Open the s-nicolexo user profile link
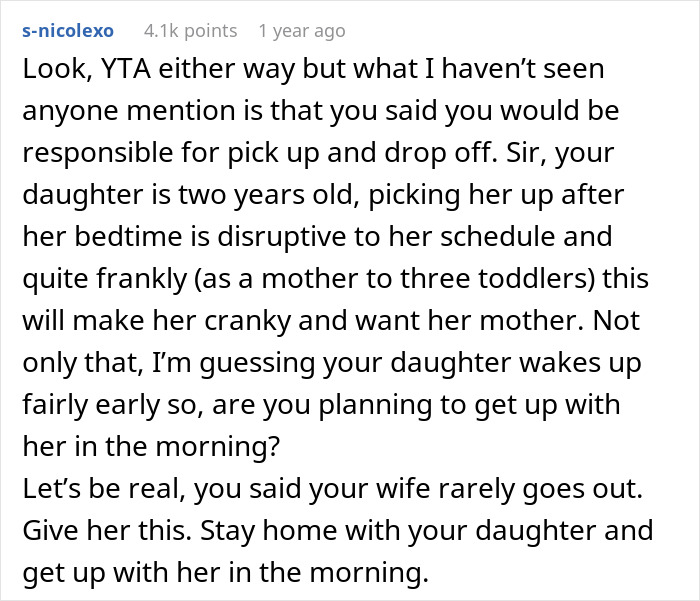The height and width of the screenshot is (601, 700). 67,31
